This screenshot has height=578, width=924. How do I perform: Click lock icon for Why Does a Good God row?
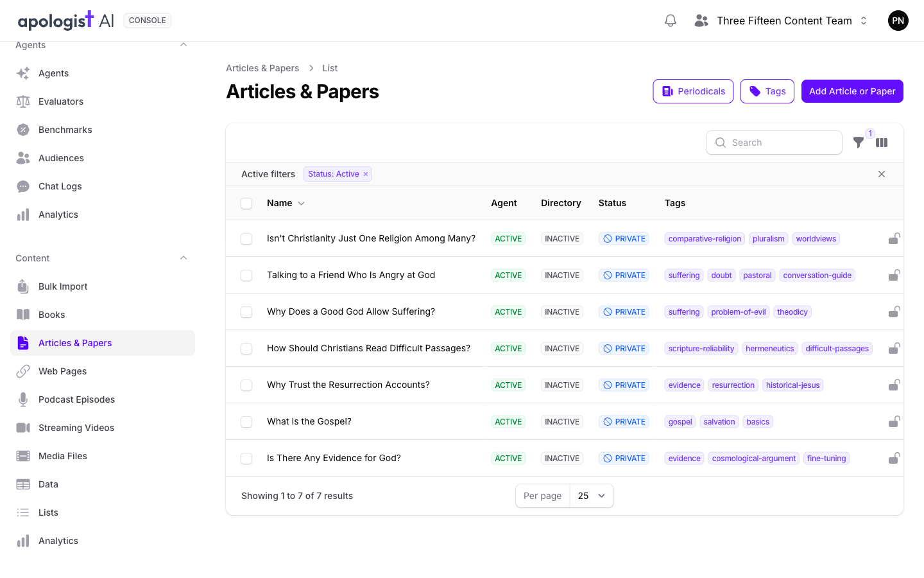[894, 311]
